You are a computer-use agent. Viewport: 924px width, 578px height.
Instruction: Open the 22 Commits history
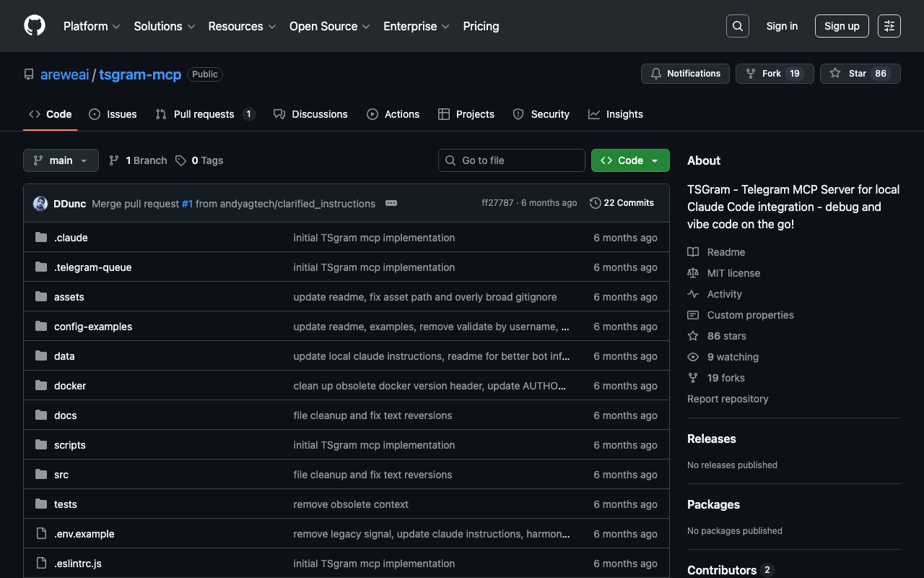[x=622, y=203]
